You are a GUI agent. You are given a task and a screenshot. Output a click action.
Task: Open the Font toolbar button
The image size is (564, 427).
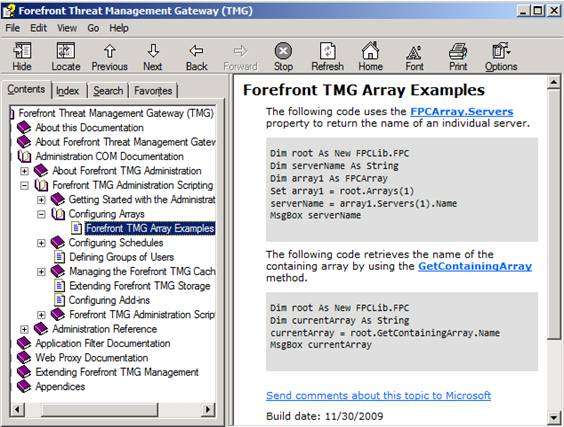tap(414, 56)
